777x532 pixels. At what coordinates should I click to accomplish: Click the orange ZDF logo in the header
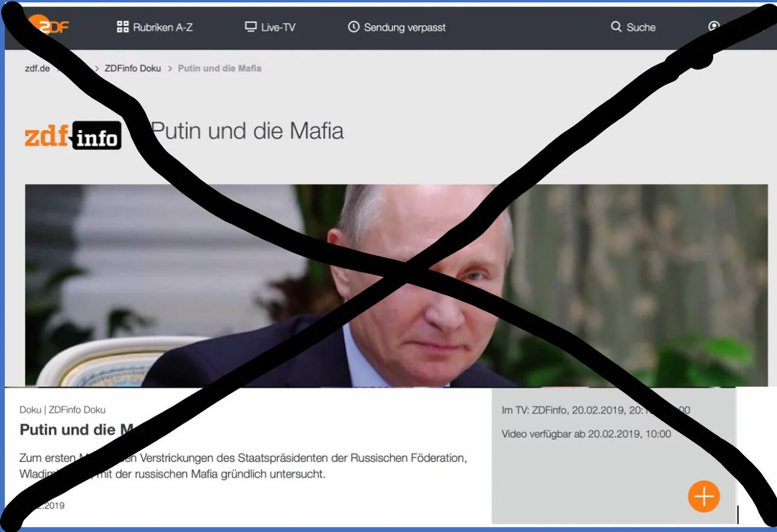(x=49, y=25)
